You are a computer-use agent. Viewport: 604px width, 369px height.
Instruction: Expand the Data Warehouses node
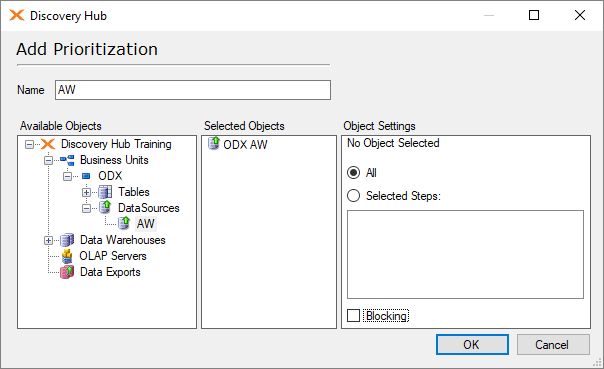coord(48,240)
